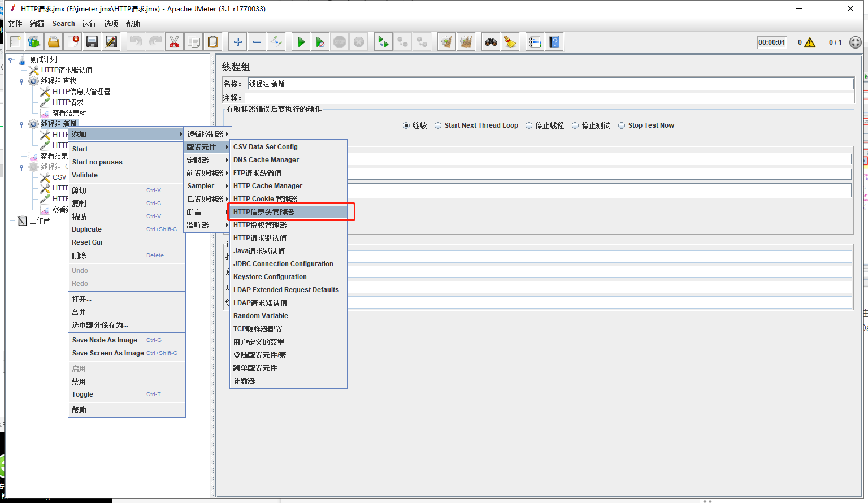
Task: Click Start no pauses toolbar icon
Action: [x=320, y=42]
